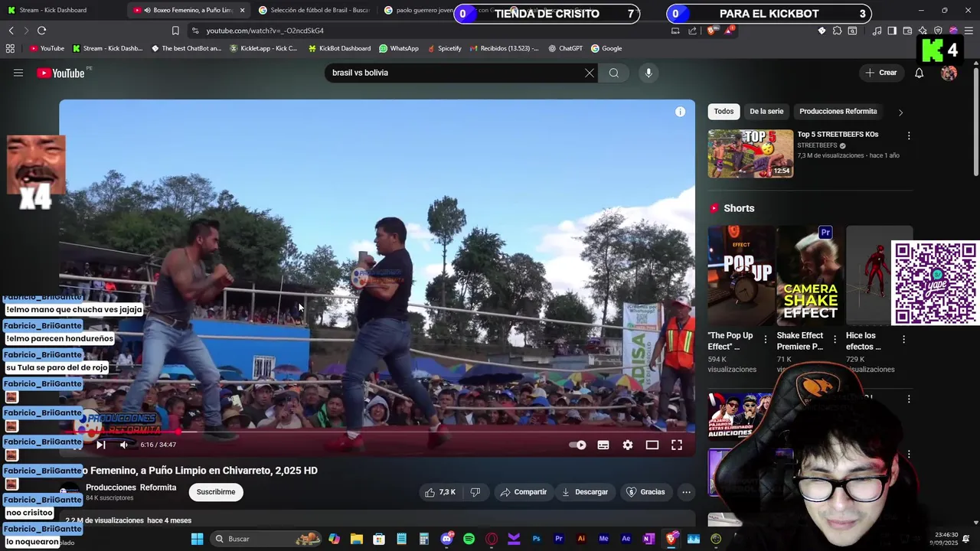Click Brave Shields lion icon
Screen dimensions: 980x551
click(x=711, y=31)
